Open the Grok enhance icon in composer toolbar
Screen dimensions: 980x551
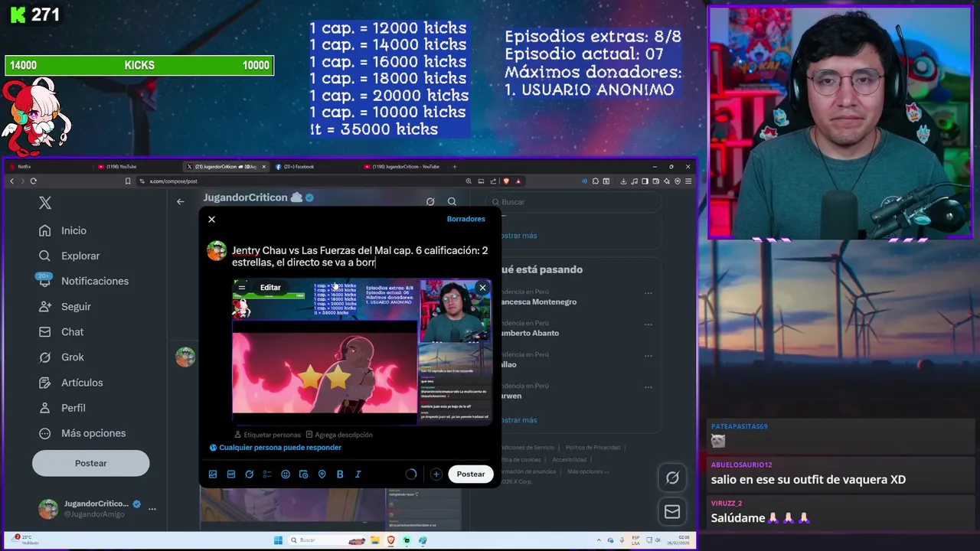[249, 474]
